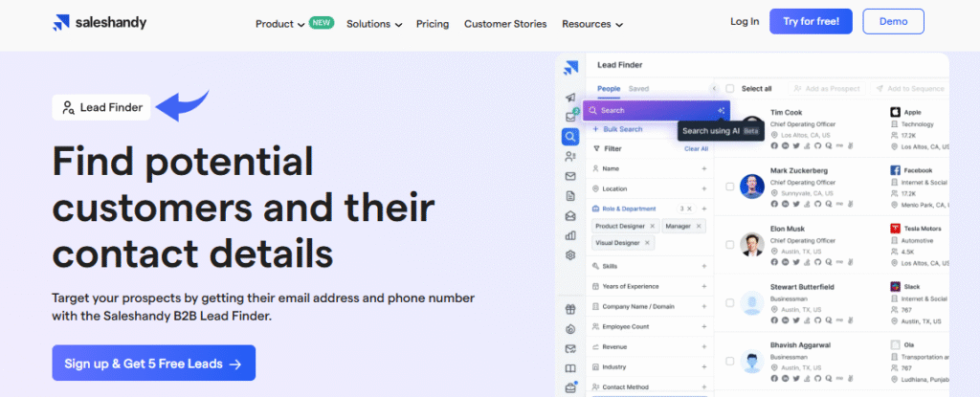Click the open envelope icon in sidebar
Image resolution: width=980 pixels, height=397 pixels.
tap(570, 215)
